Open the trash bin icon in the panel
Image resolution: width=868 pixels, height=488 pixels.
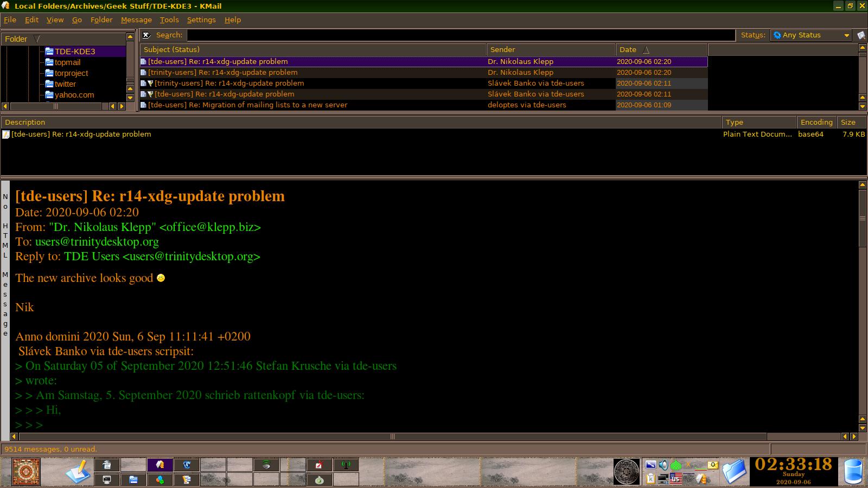pos(853,471)
